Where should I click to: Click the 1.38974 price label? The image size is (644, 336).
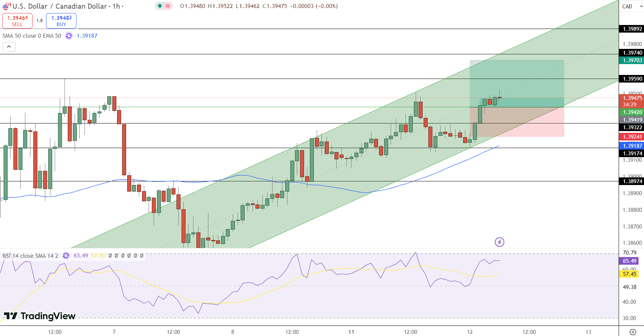[x=632, y=181]
